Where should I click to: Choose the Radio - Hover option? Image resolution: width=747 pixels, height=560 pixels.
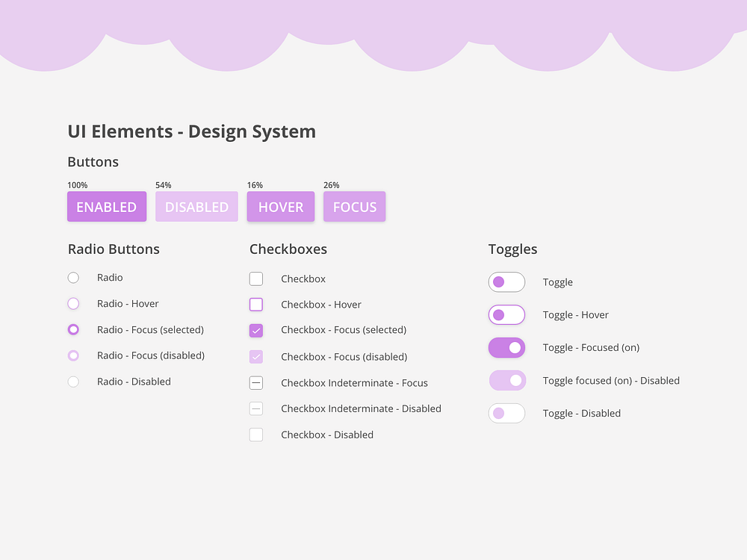coord(73,304)
